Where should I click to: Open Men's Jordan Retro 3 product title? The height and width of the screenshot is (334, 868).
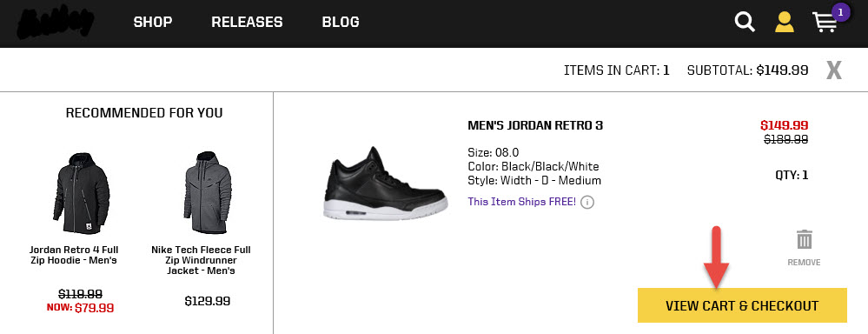coord(535,126)
